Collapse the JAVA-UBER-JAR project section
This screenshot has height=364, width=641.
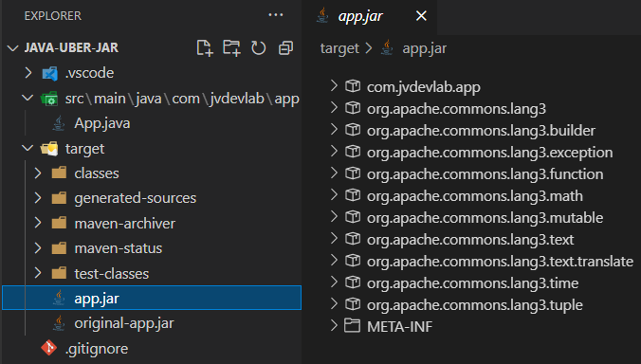(12, 48)
